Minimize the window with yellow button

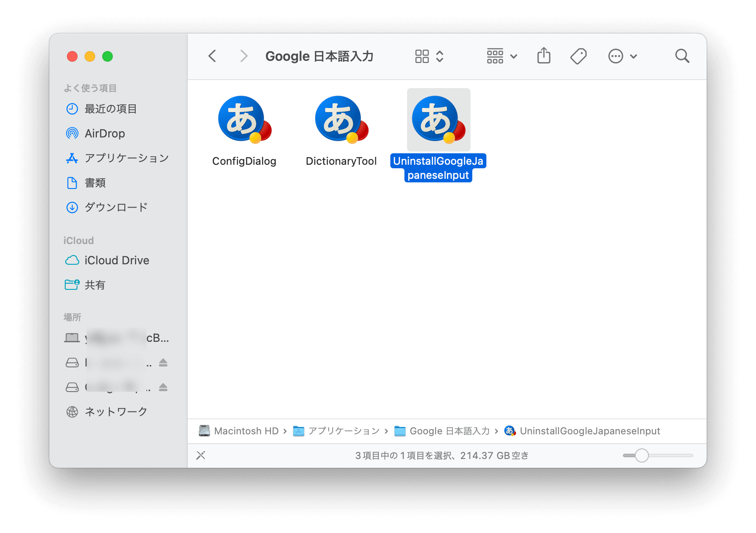(x=90, y=56)
